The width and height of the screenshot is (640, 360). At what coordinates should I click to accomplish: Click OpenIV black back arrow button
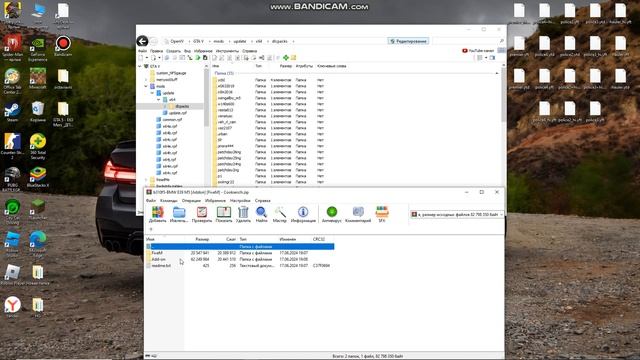[142, 41]
